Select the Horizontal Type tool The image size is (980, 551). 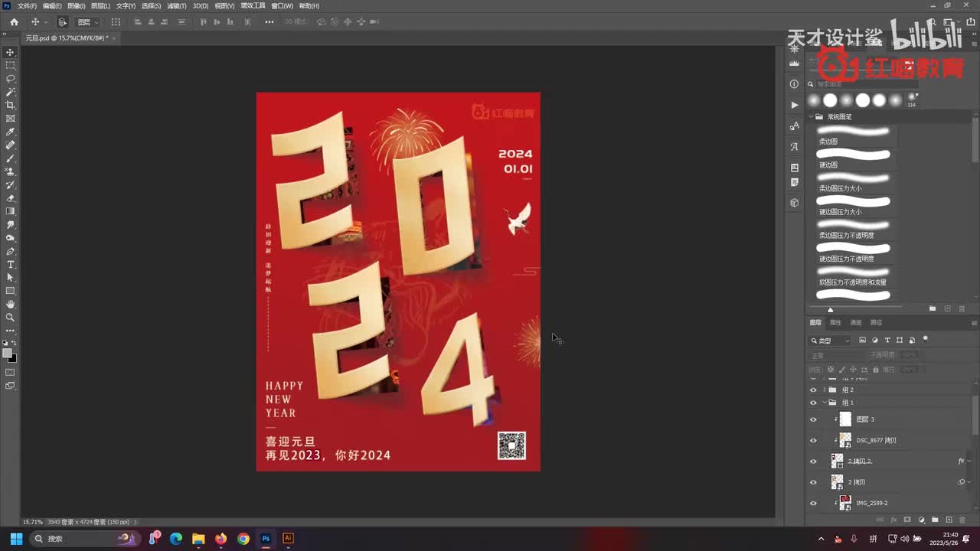point(11,265)
